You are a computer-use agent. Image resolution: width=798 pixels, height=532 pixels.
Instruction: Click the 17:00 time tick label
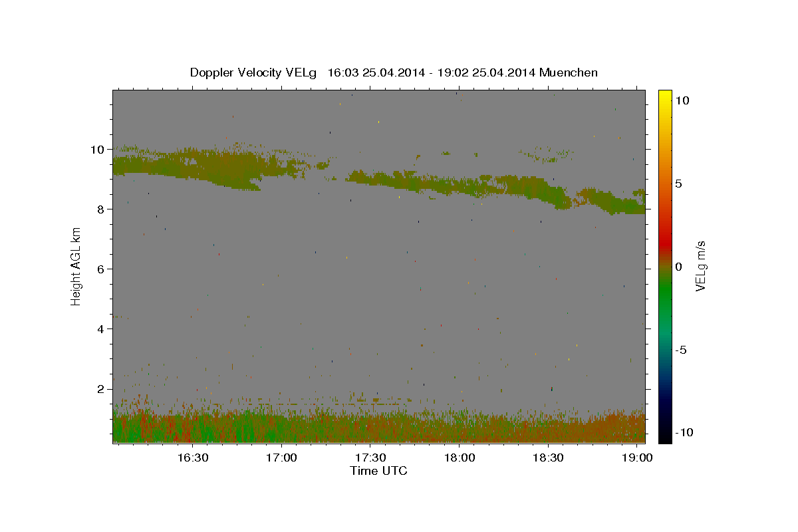click(281, 458)
